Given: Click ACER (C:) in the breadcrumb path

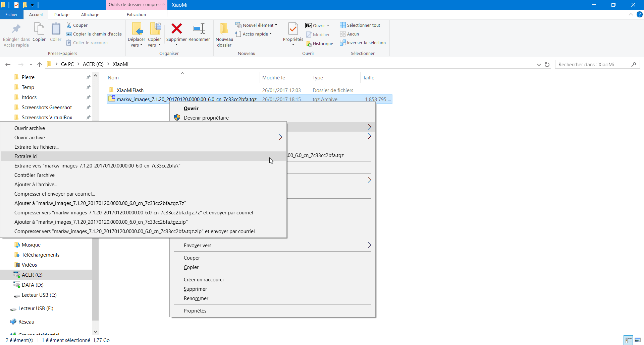Looking at the screenshot, I should pos(93,64).
